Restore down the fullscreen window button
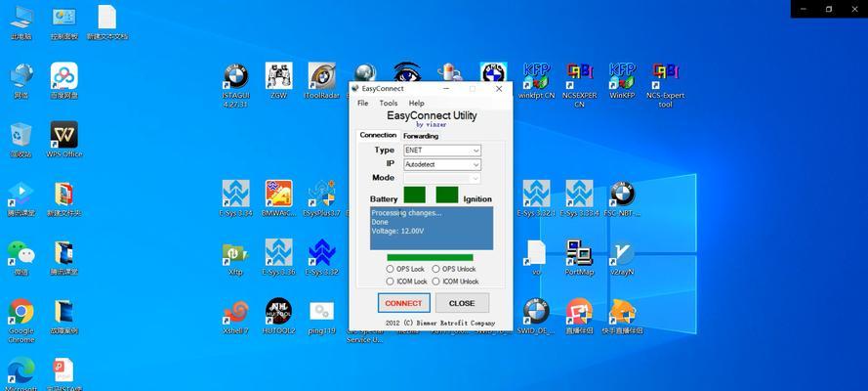868x391 pixels. coord(829,9)
